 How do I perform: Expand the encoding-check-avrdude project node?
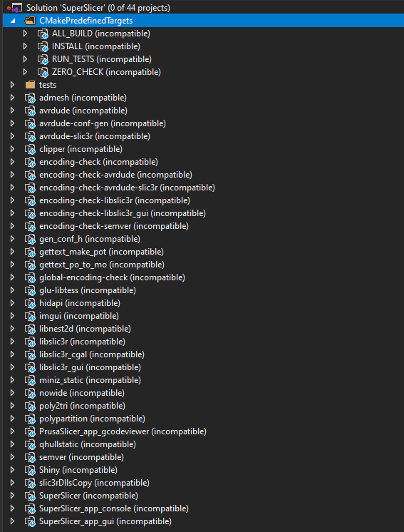coord(12,175)
